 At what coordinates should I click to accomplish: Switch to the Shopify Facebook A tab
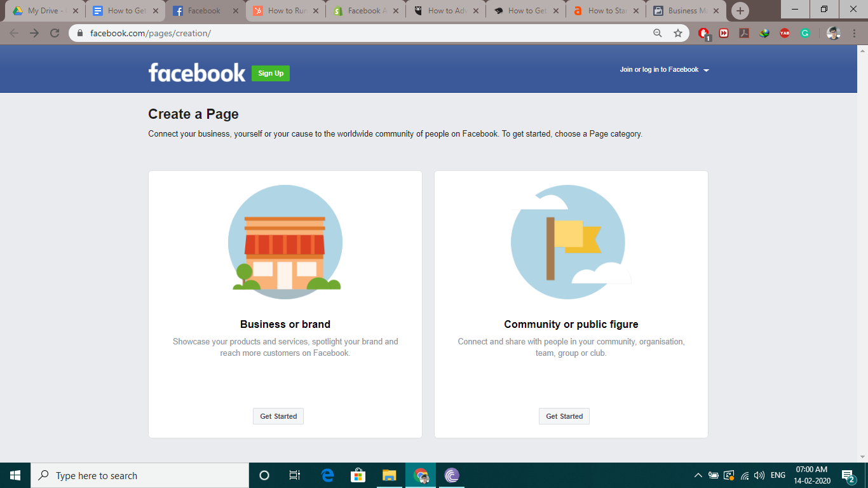(x=365, y=11)
